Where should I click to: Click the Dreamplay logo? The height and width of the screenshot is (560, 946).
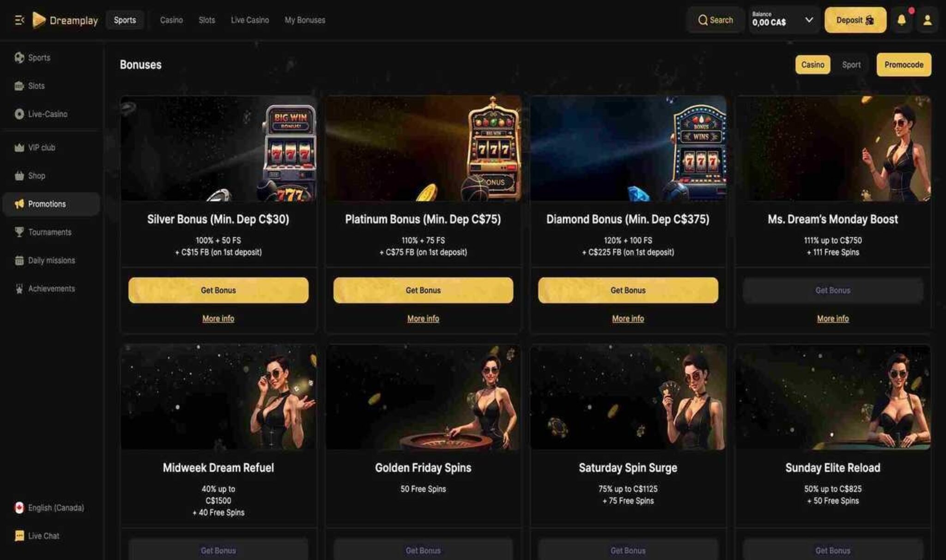point(65,20)
